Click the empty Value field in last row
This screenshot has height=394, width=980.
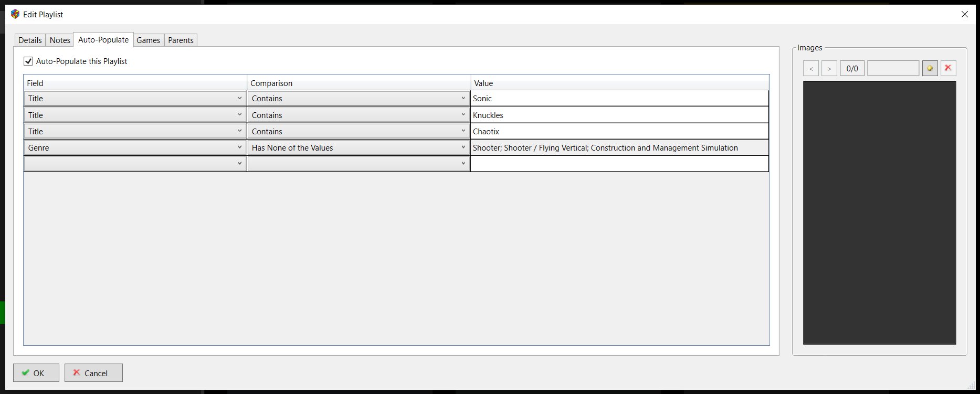click(619, 164)
